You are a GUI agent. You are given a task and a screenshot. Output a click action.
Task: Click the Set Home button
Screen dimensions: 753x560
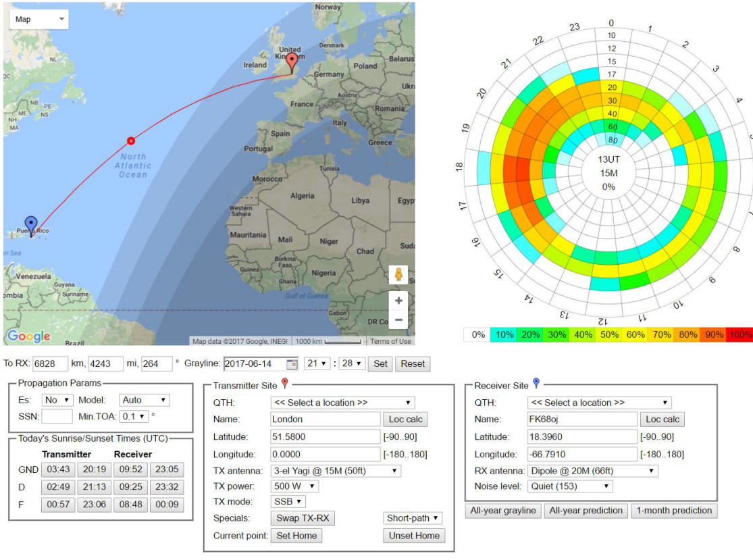297,536
